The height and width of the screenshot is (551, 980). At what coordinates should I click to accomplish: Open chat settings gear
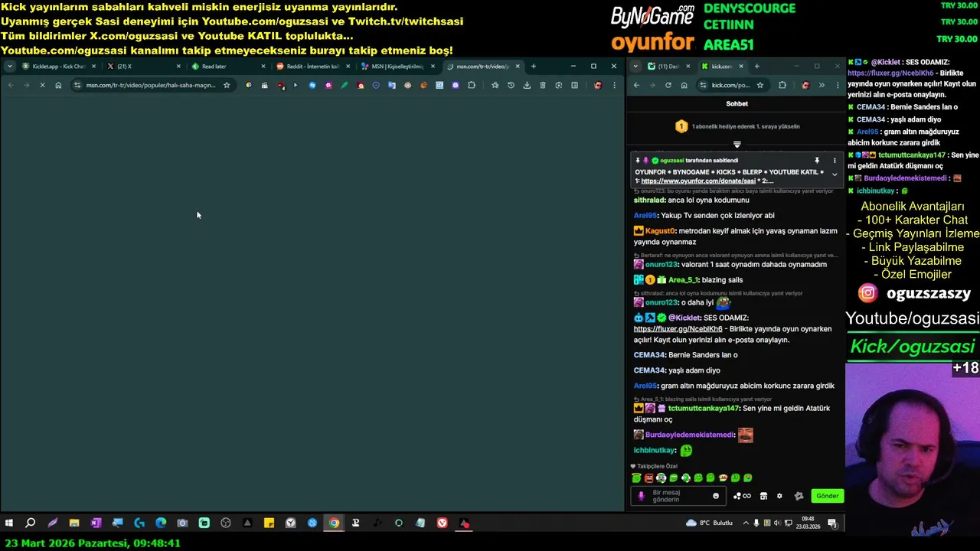point(779,496)
